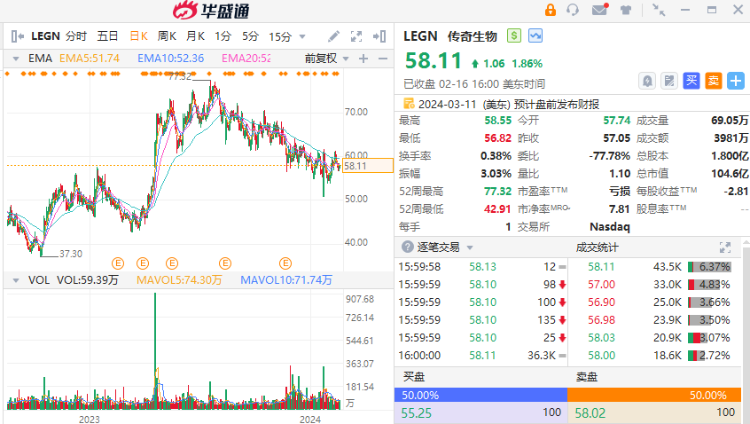Screen dimensions: 750x424
Task: Click the 总市值 value 104.6亿
Action: (729, 173)
